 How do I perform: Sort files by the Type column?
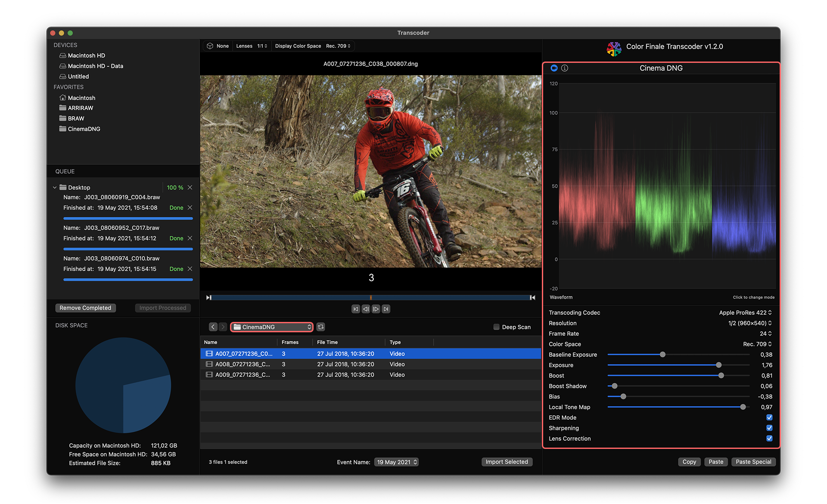(409, 342)
